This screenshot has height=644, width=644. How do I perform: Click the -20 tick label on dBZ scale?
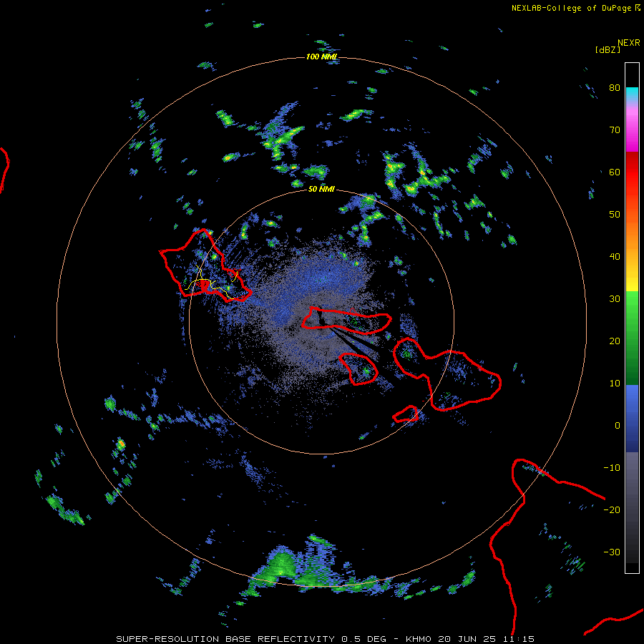(612, 510)
